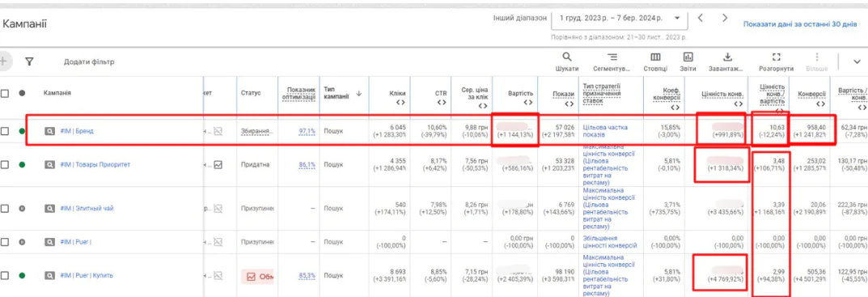
Task: Expand comparison arrows under Сер. ціна за клік
Action: [483, 105]
